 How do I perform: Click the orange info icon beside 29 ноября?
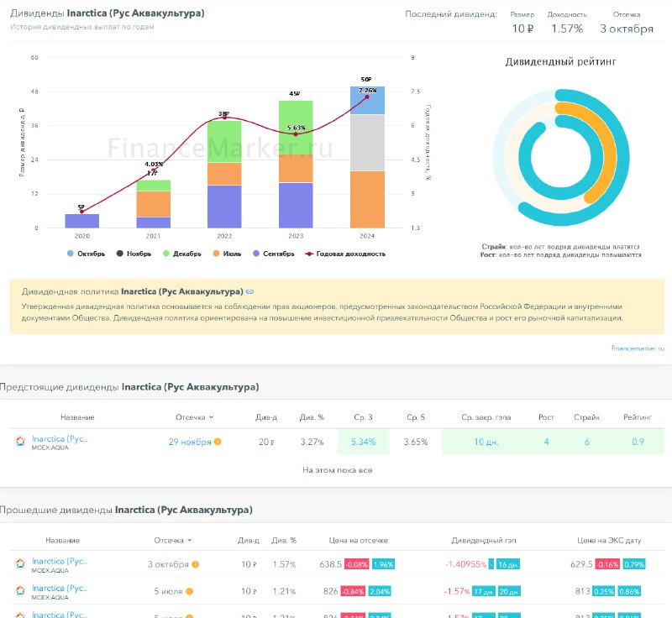218,442
